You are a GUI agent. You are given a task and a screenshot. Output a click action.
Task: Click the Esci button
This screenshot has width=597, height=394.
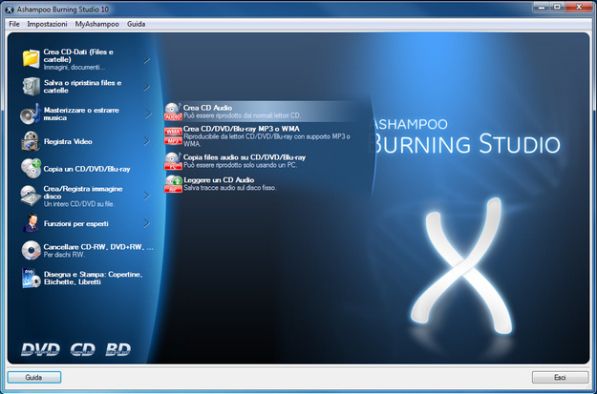coord(560,377)
